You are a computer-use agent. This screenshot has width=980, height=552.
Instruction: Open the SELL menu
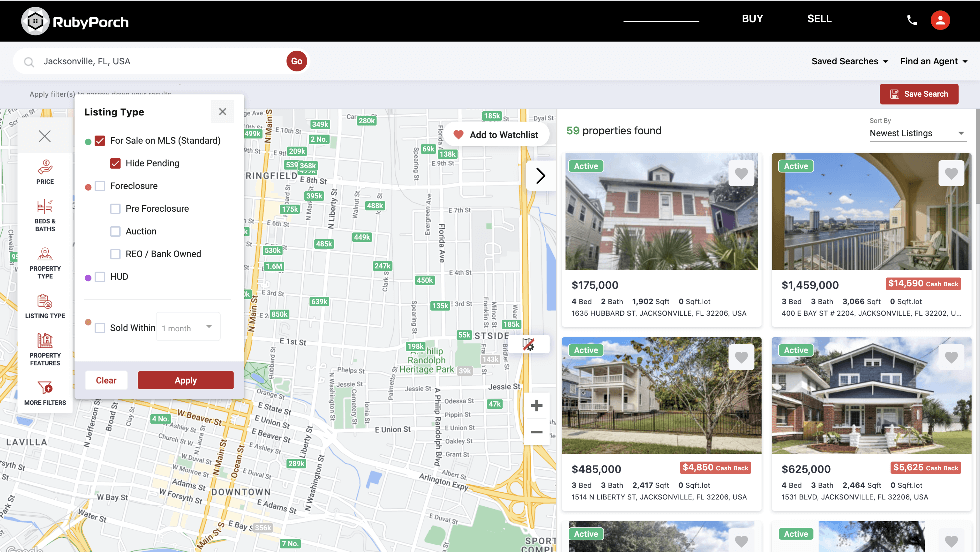819,19
